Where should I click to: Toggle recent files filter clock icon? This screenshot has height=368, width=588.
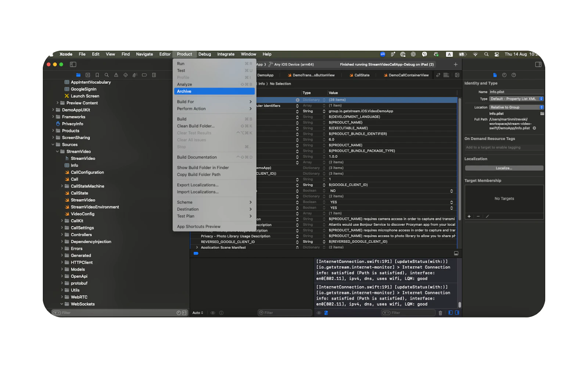tap(179, 313)
